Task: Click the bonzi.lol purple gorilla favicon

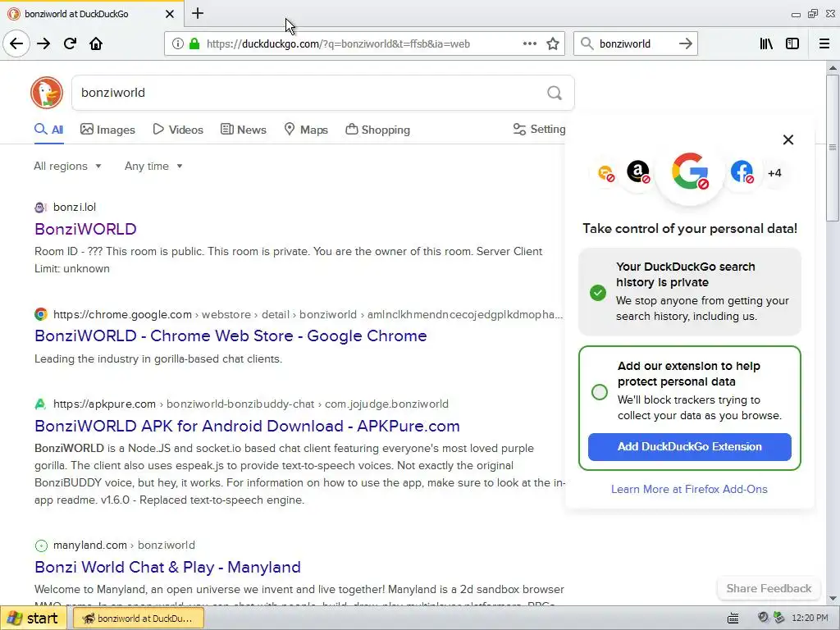Action: pos(40,208)
